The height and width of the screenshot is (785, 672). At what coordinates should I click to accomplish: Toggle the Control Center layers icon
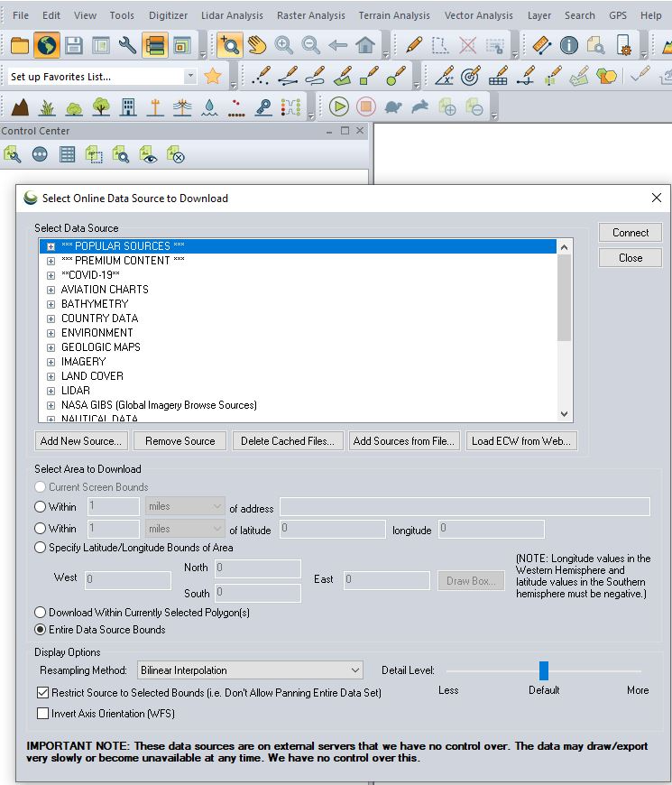click(154, 45)
